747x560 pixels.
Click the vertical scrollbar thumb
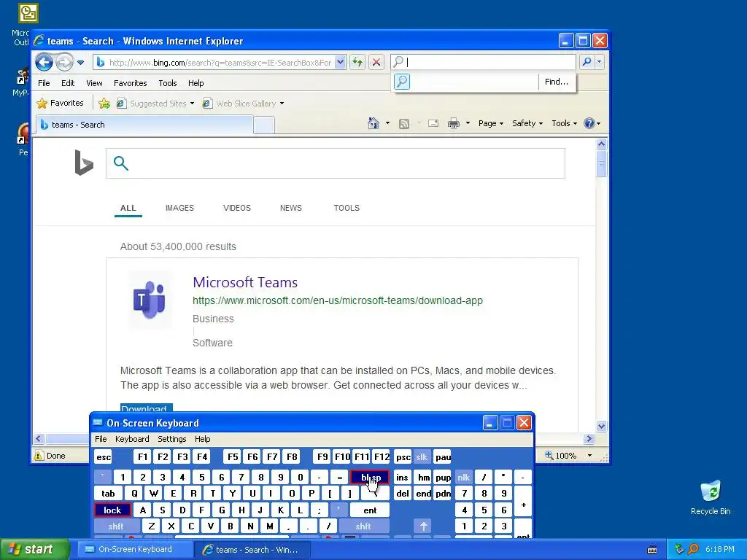tap(601, 163)
